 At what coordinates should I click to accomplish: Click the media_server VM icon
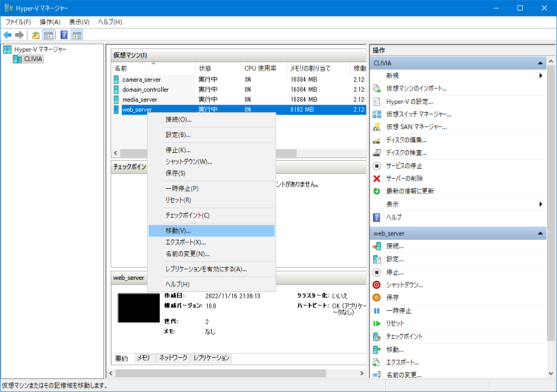(x=116, y=100)
